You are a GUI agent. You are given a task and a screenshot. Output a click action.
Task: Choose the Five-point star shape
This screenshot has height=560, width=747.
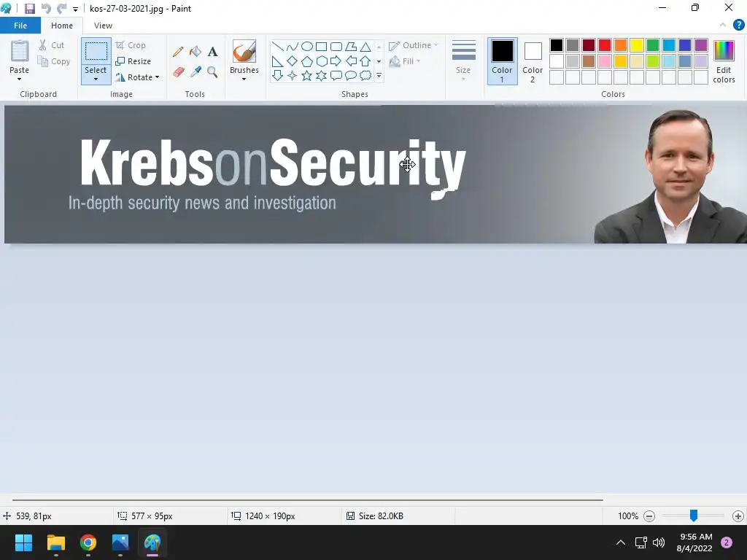307,75
